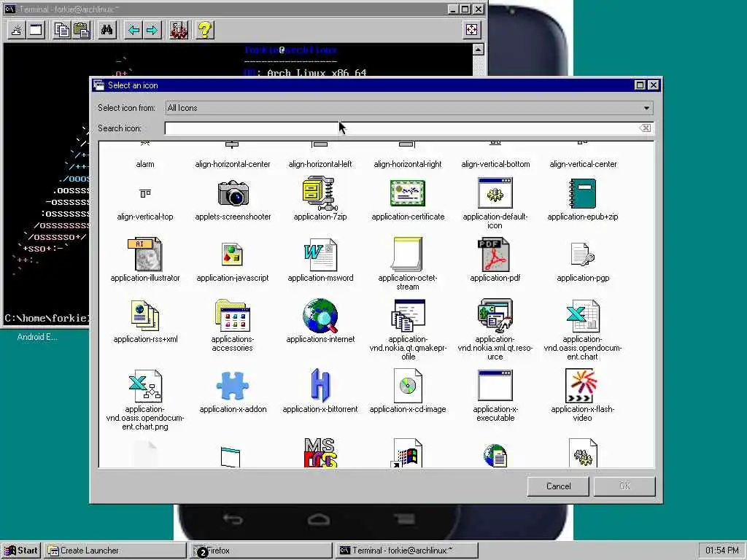The height and width of the screenshot is (560, 747).
Task: Choose the application-octet-stream notepad icon
Action: [x=407, y=254]
